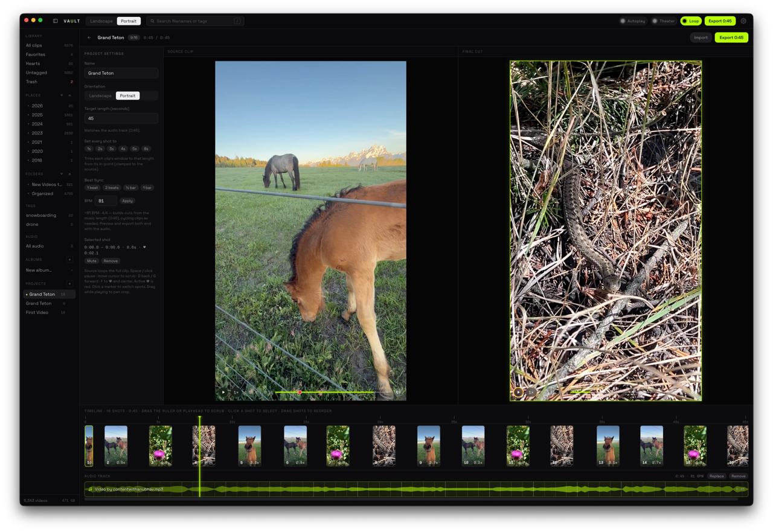
Task: Click Export 0:45 in project header
Action: point(731,37)
